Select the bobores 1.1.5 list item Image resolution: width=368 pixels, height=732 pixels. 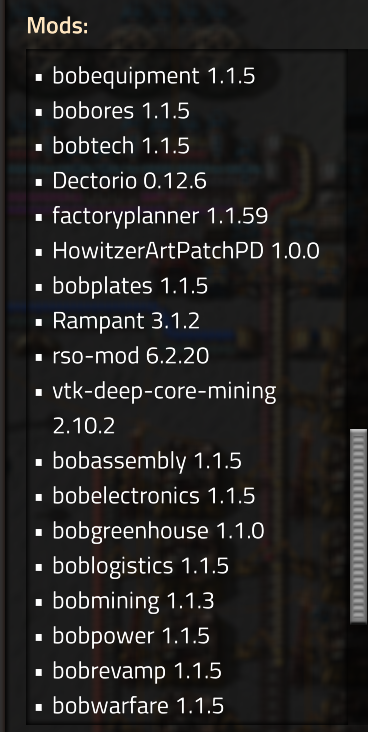tap(121, 111)
